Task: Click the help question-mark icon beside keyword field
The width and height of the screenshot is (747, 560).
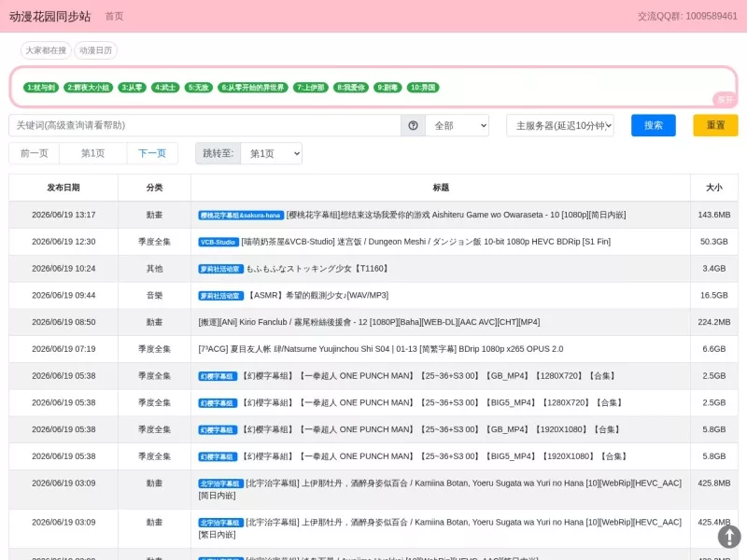Action: tap(413, 125)
